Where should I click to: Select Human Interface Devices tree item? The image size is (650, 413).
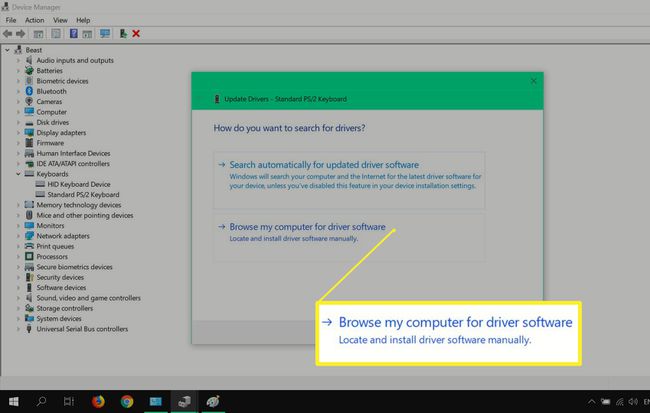[73, 153]
